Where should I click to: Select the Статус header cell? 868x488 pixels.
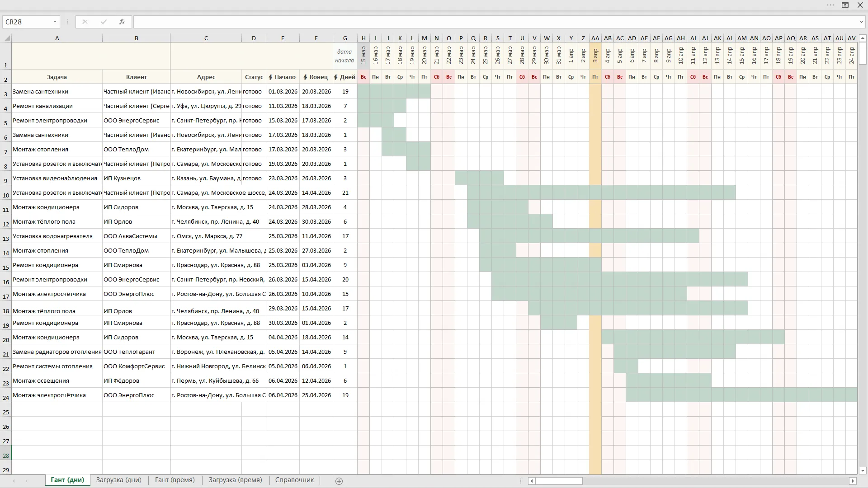[254, 77]
